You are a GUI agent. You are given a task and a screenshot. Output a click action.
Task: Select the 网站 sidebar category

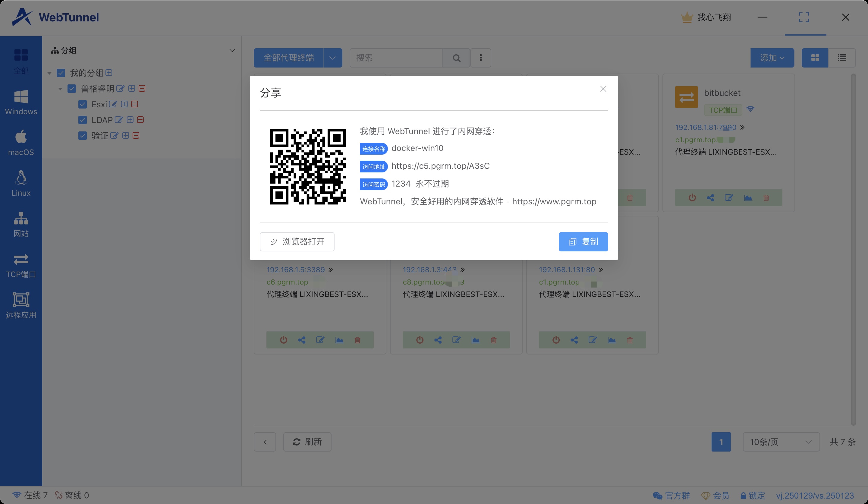point(21,224)
